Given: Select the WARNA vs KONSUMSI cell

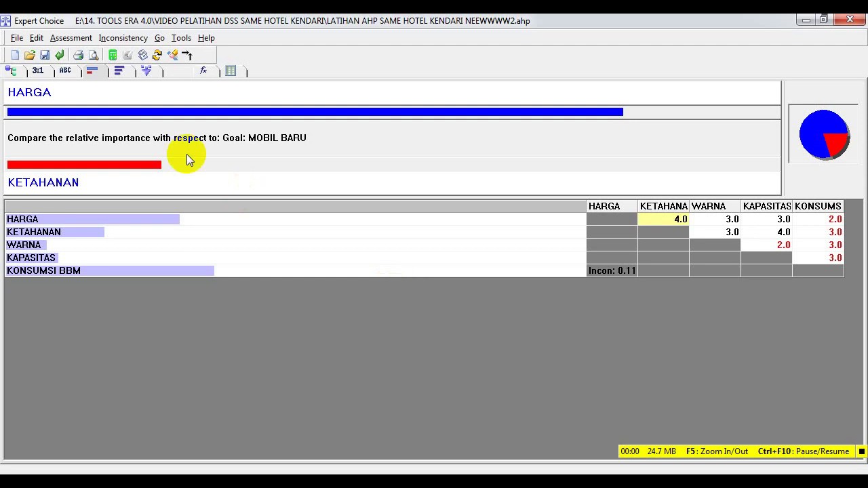Looking at the screenshot, I should point(818,245).
